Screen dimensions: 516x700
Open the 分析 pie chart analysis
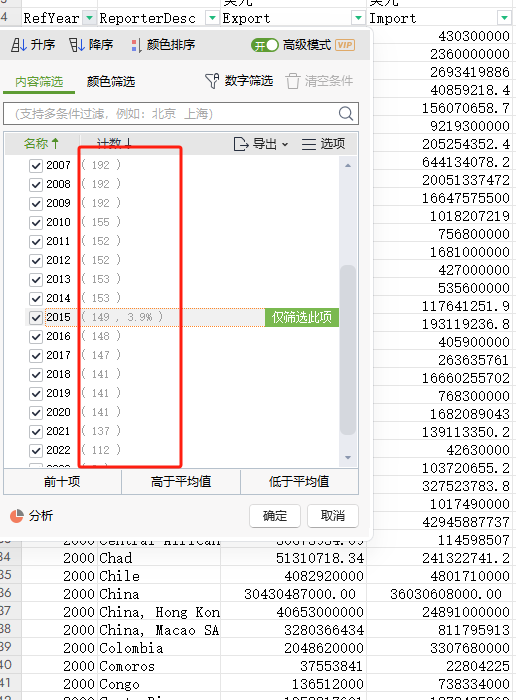click(17, 516)
